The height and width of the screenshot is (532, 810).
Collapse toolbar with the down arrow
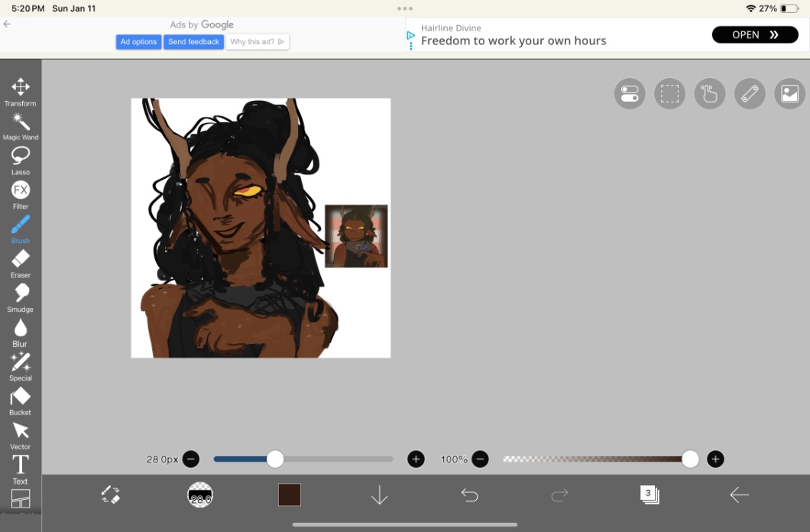pyautogui.click(x=380, y=495)
